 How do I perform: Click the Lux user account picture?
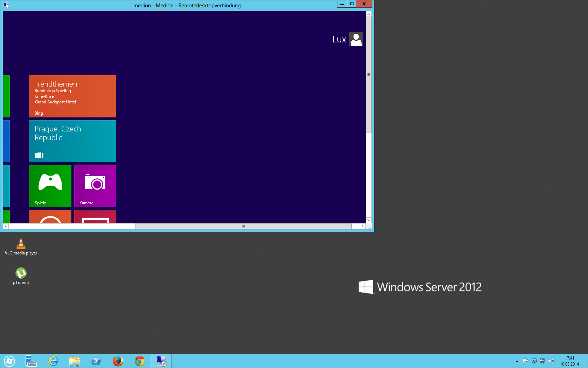pos(356,39)
